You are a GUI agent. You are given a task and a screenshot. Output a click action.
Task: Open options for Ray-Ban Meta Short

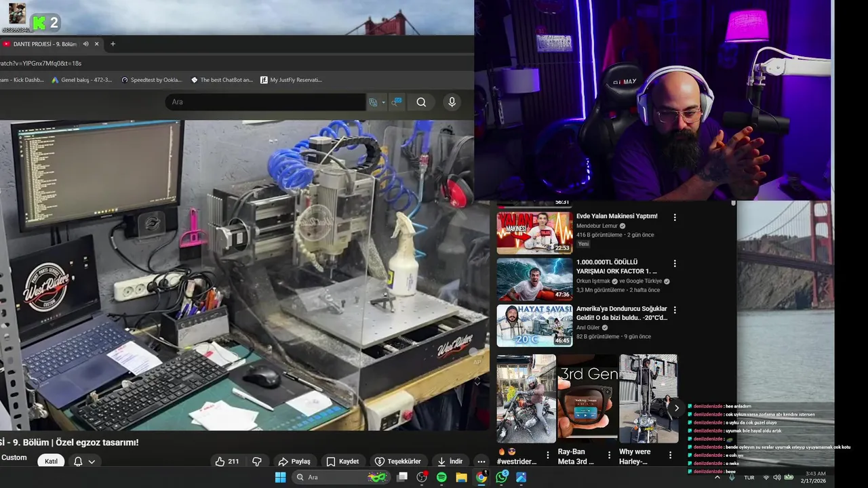click(x=609, y=455)
